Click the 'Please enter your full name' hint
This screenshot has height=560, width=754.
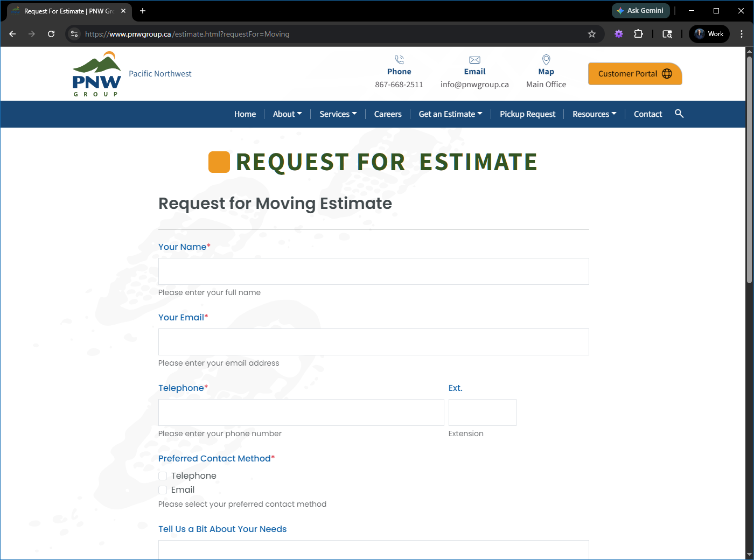coord(210,292)
